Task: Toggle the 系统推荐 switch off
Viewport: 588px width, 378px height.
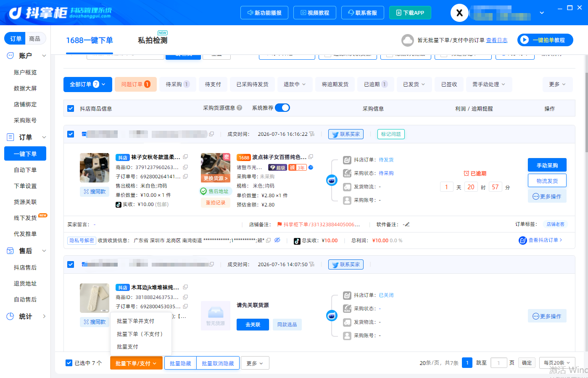Action: coord(282,108)
